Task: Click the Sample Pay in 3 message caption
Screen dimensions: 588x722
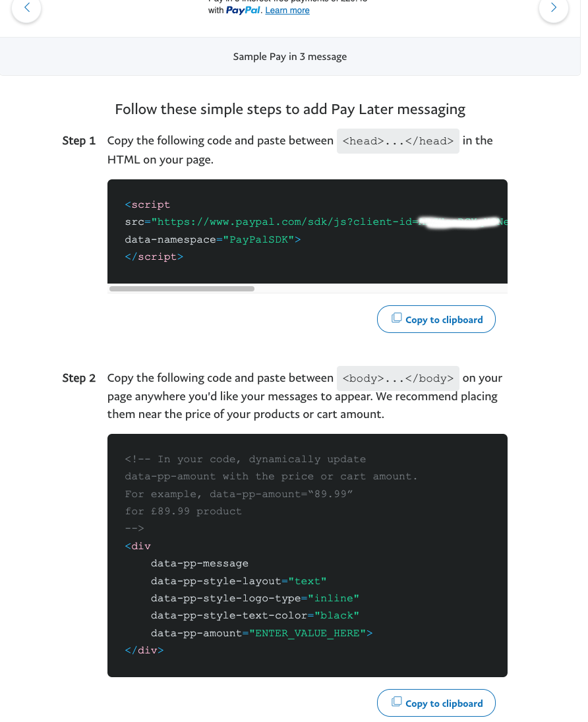Action: tap(289, 57)
